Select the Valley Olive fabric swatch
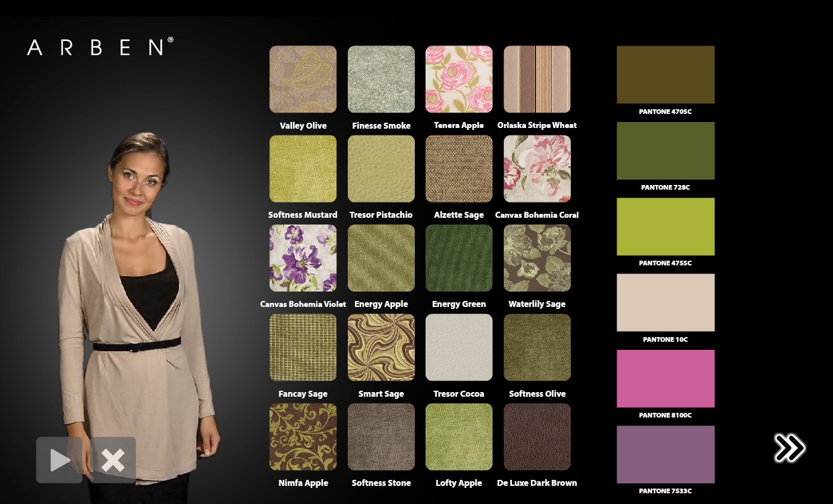This screenshot has height=504, width=833. click(303, 79)
